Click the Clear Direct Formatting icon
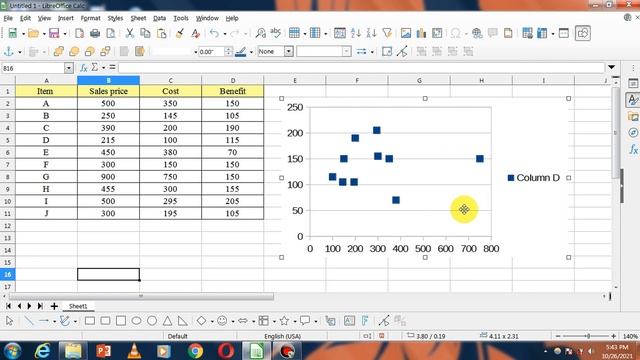 point(196,33)
